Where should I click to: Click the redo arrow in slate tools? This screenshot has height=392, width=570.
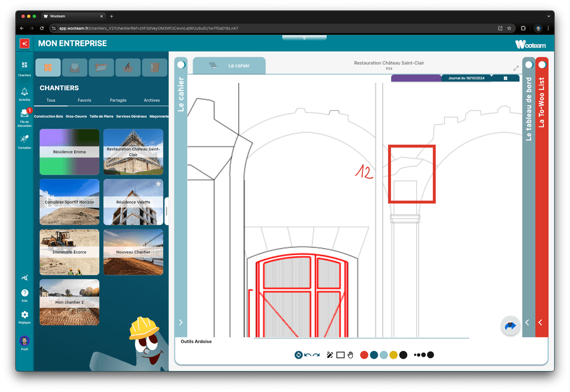(316, 355)
